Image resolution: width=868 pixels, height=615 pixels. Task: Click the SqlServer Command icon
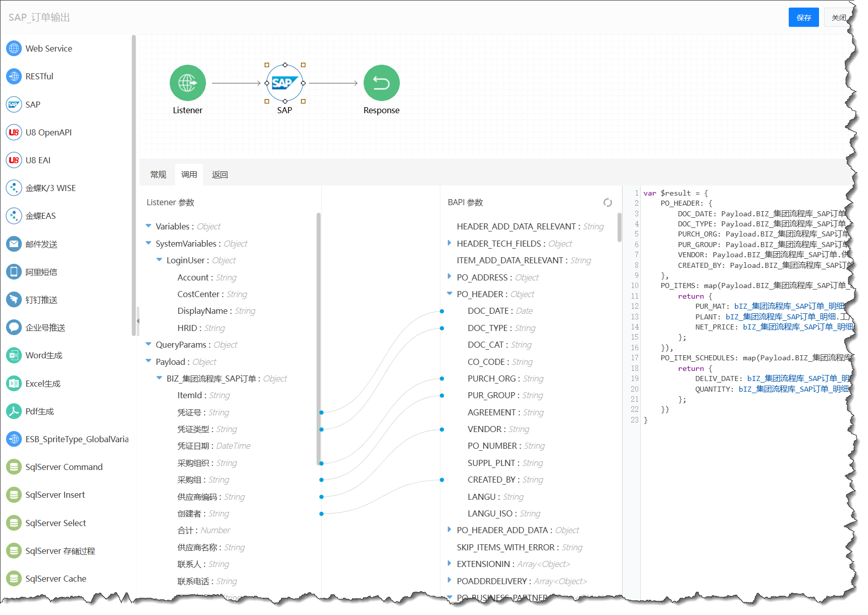14,467
